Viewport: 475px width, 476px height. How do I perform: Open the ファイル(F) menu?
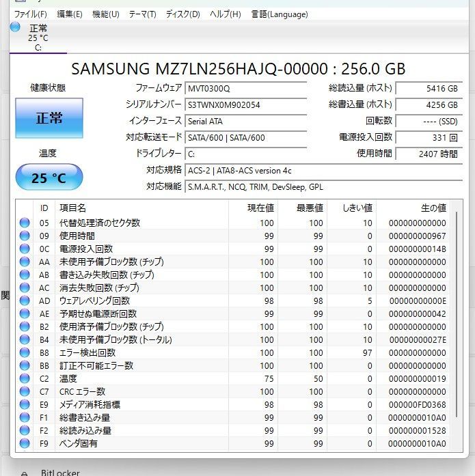tap(30, 14)
